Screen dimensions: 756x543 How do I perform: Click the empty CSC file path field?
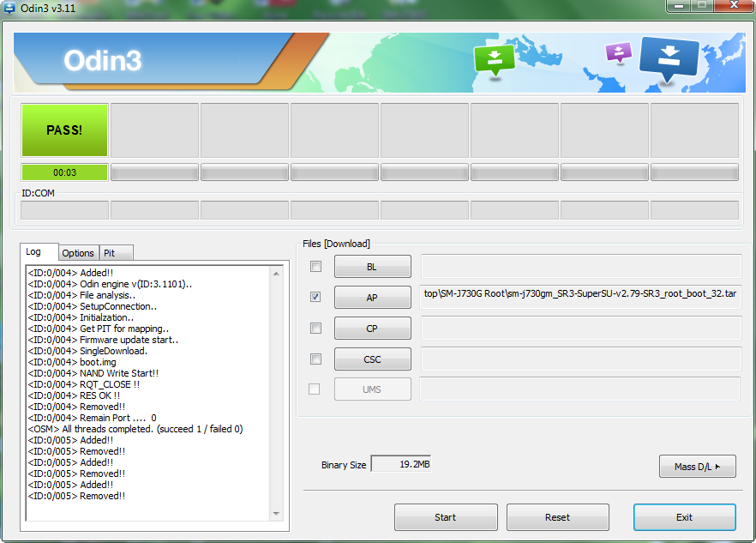[581, 359]
